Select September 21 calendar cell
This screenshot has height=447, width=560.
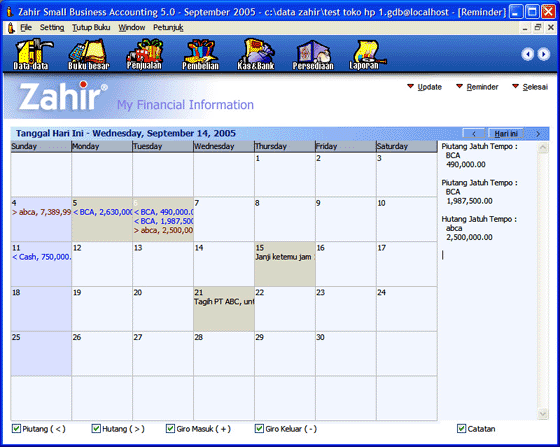[224, 309]
